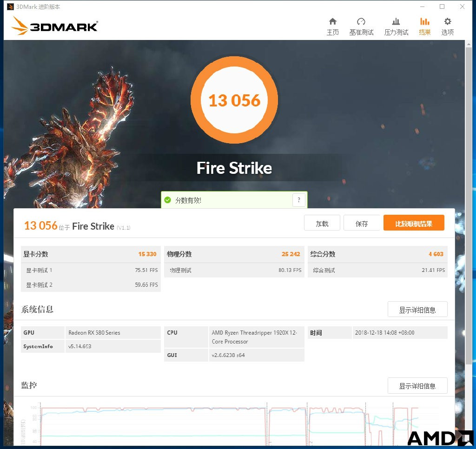476x449 pixels.
Task: Open the 压力测试 stress test tab
Action: 396,26
